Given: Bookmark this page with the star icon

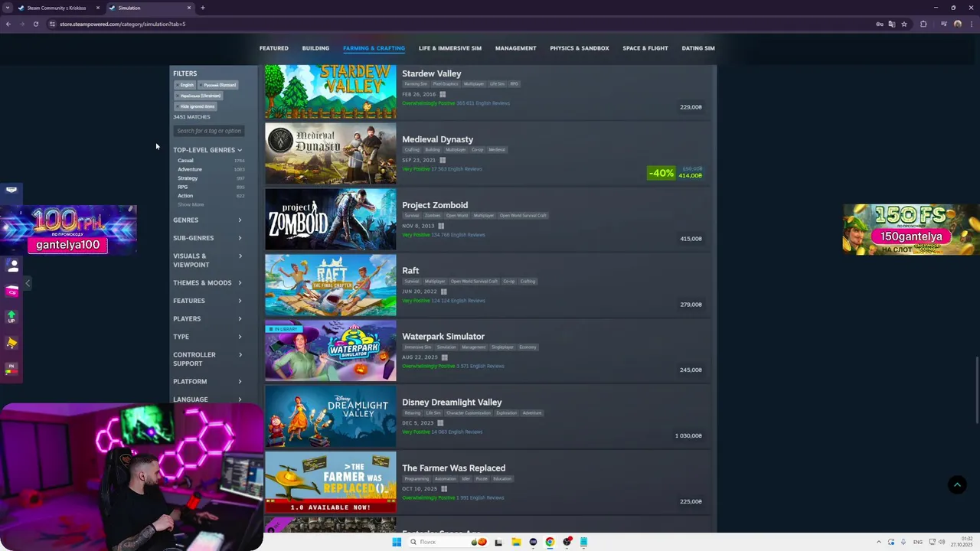Looking at the screenshot, I should point(904,24).
